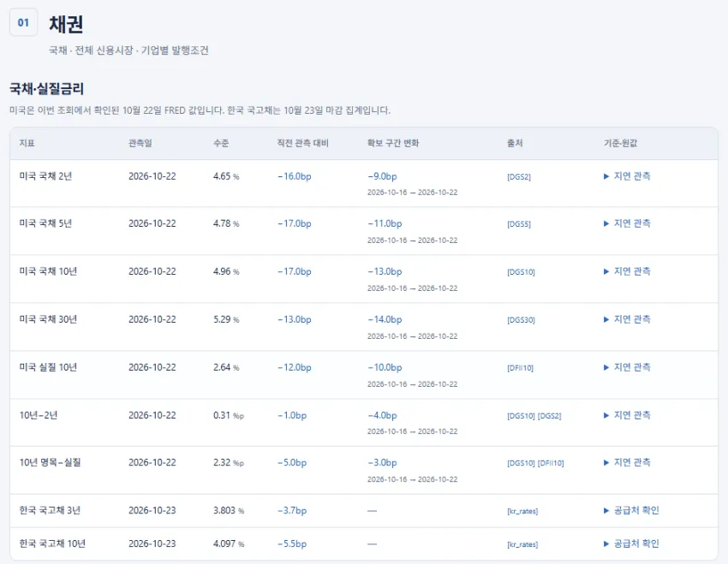
Task: Click the 01 section number badge
Action: 23,22
